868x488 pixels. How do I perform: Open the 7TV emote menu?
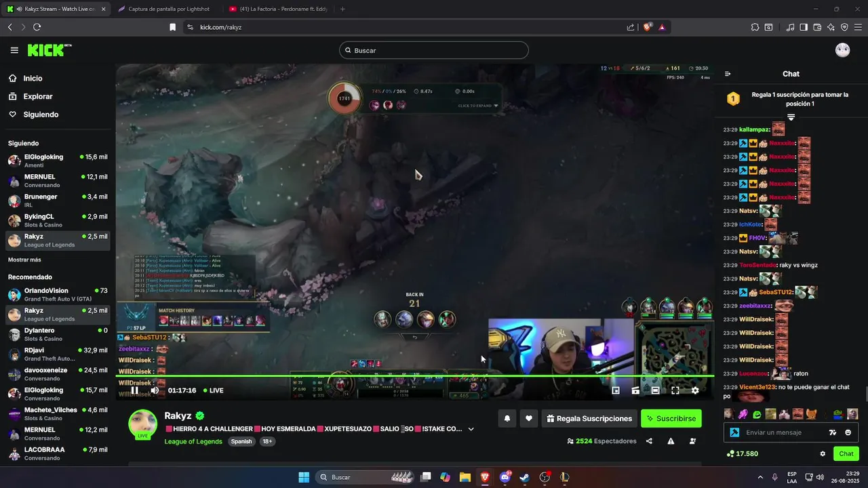pos(833,432)
